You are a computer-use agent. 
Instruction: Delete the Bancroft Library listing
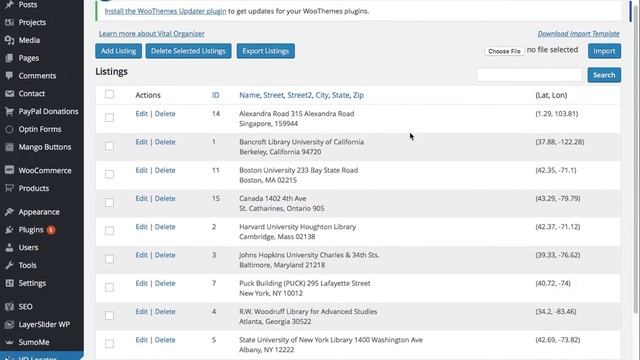165,142
